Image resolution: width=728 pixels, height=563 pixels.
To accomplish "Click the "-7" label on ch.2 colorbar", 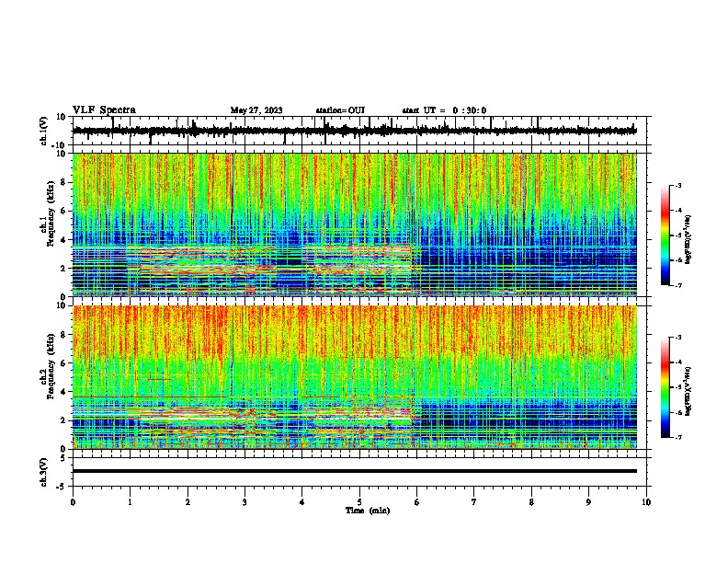I will pyautogui.click(x=678, y=437).
